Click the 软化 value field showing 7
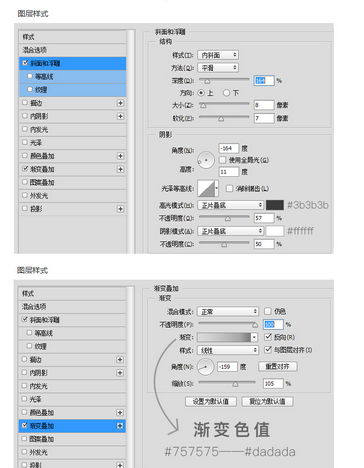Viewport: 364px width, 468px height. click(x=264, y=118)
